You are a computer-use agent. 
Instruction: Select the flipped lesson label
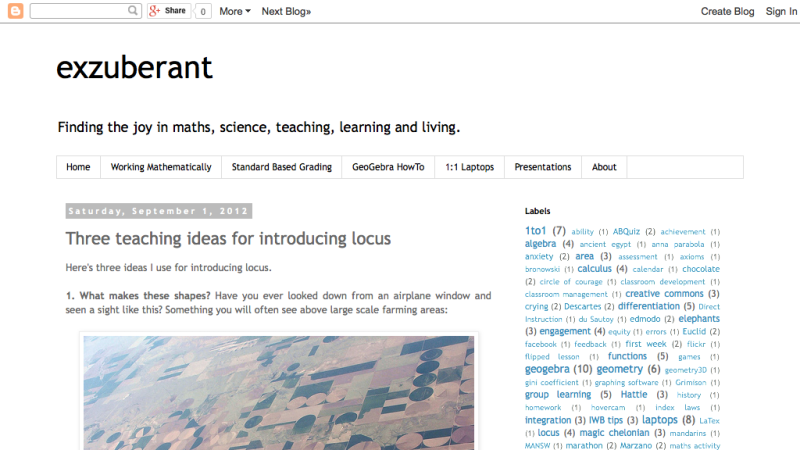(552, 357)
